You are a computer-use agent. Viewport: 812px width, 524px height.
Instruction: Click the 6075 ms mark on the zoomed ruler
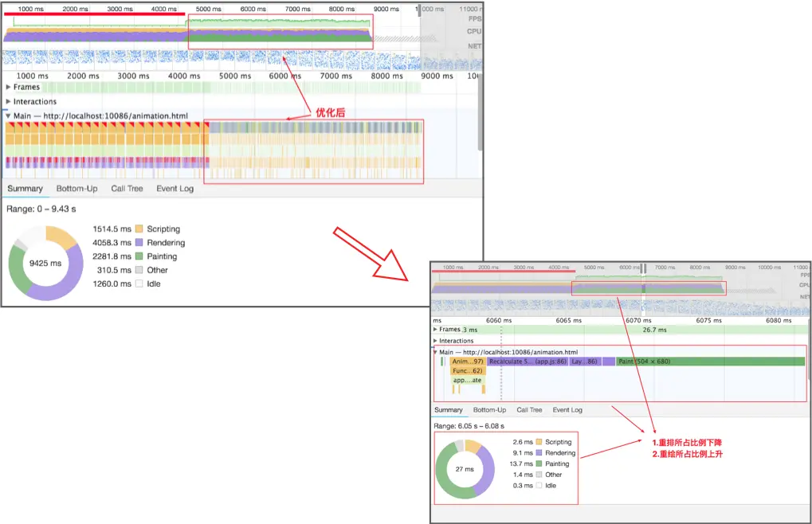[709, 321]
